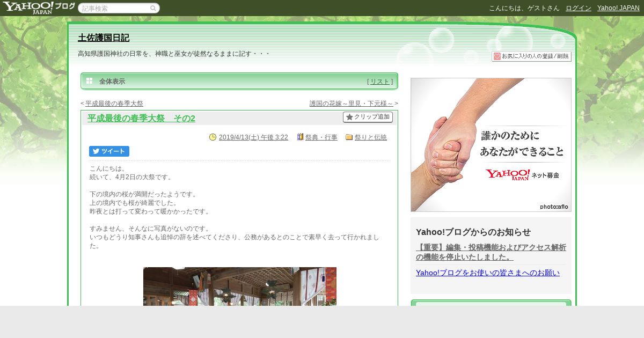This screenshot has height=338, width=644.
Task: Go to next post 護国の花嫁～里見・下元様～
Action: (x=352, y=104)
